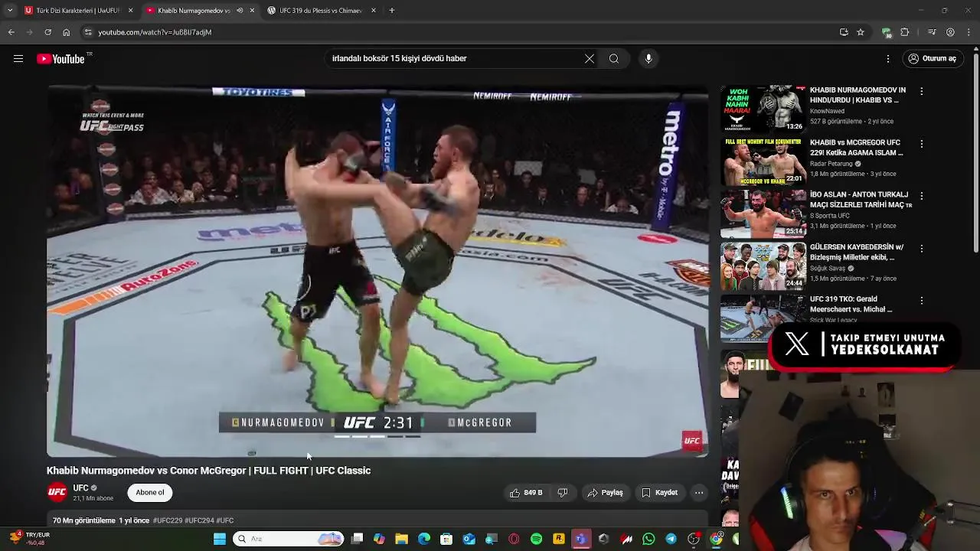Dislike the video with thumbs-down
This screenshot has height=551, width=980.
click(x=563, y=493)
